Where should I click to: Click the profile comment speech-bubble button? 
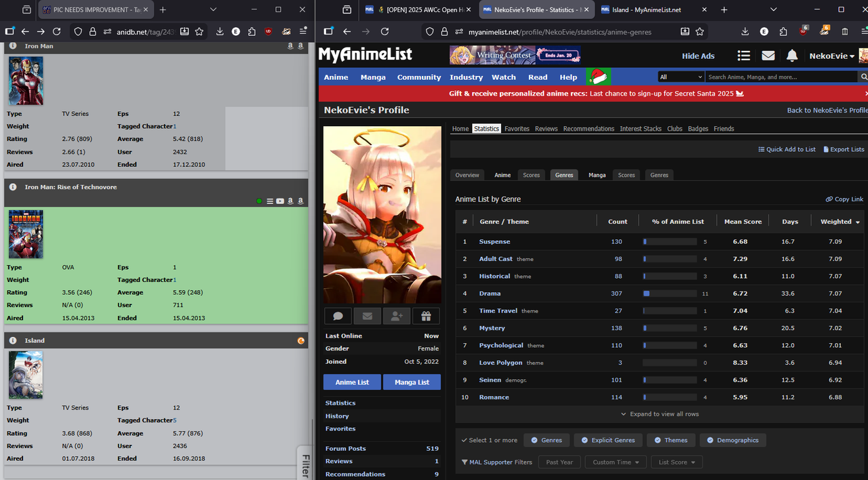coord(338,315)
